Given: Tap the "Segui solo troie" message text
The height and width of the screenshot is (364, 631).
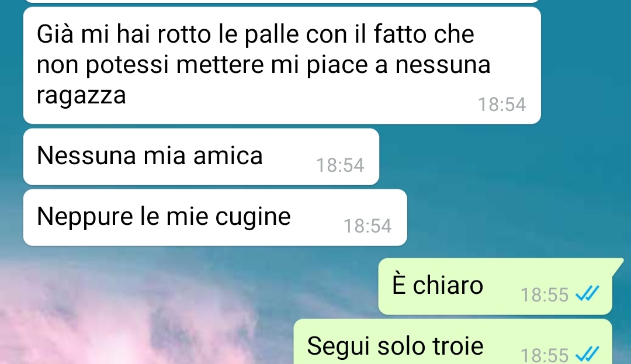Looking at the screenshot, I should click(395, 346).
